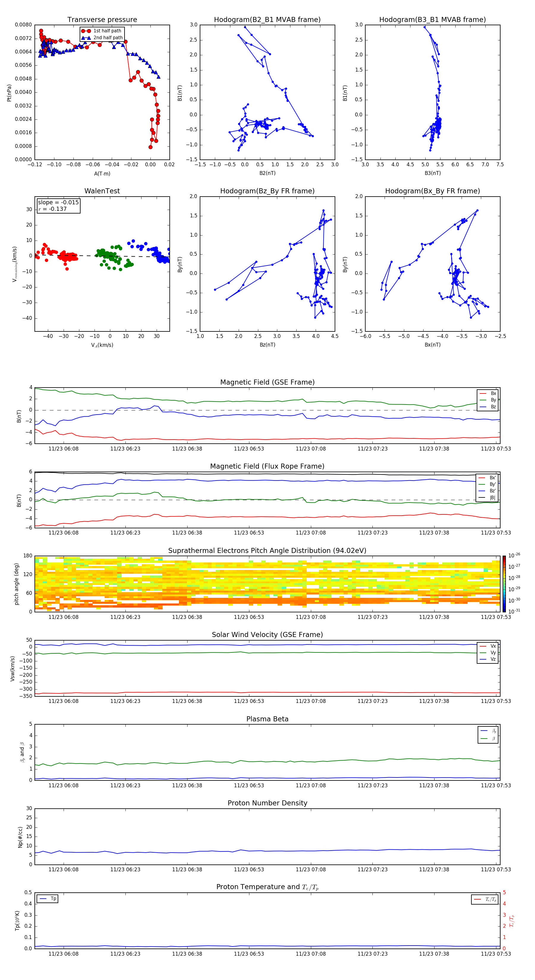The height and width of the screenshot is (980, 535).
Task: Click the Tp(10^6K) y-axis label
Action: tap(17, 921)
